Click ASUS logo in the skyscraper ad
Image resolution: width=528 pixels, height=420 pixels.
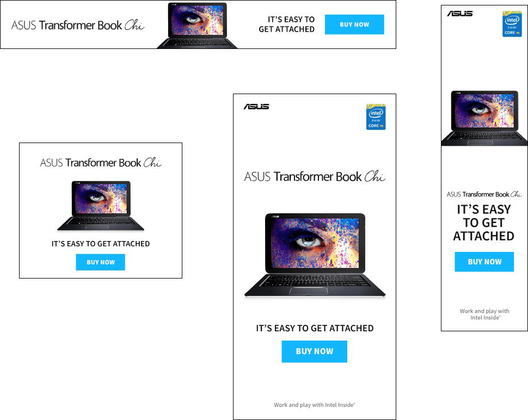(x=460, y=14)
